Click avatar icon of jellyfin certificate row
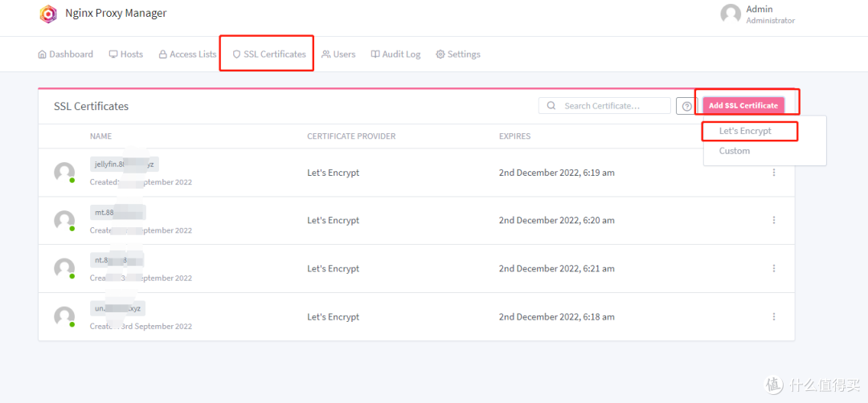The width and height of the screenshot is (868, 403). [64, 173]
